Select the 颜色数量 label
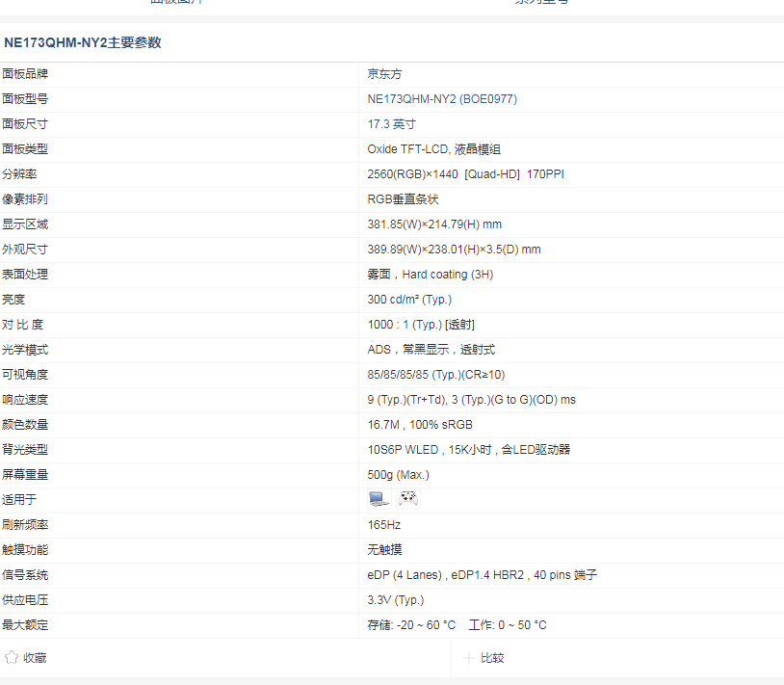Image resolution: width=784 pixels, height=685 pixels. click(x=25, y=425)
